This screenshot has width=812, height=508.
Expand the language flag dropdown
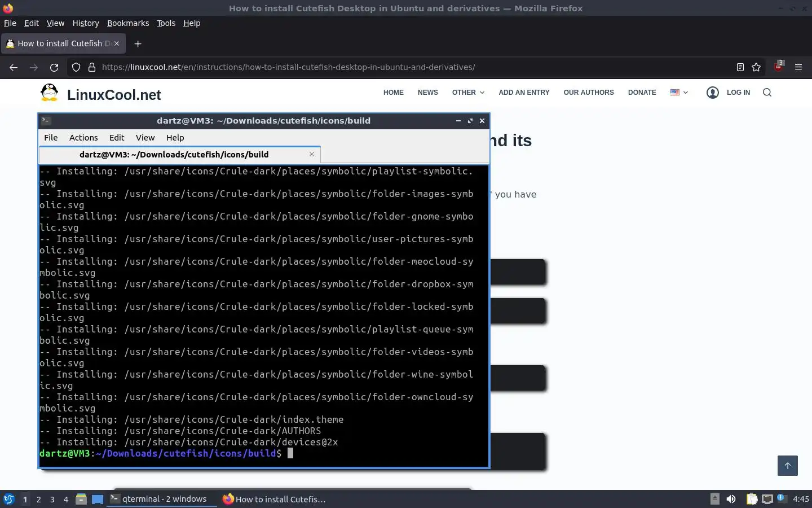coord(679,93)
